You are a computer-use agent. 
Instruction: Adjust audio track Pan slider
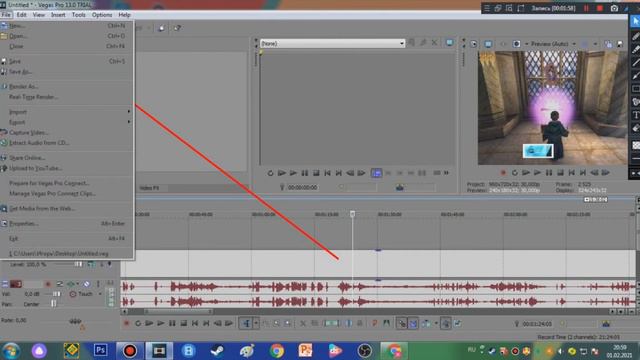[53, 304]
